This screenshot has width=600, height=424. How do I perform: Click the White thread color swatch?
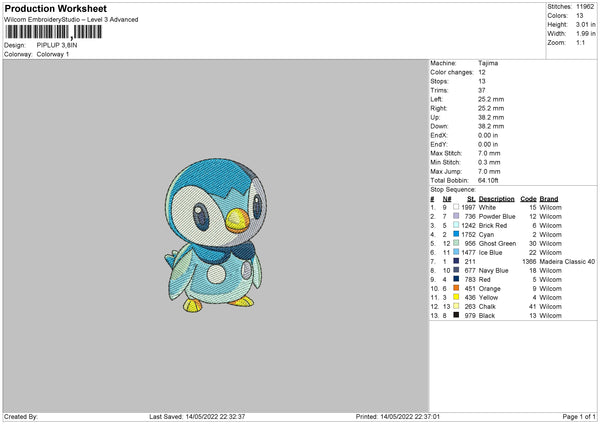tap(456, 207)
